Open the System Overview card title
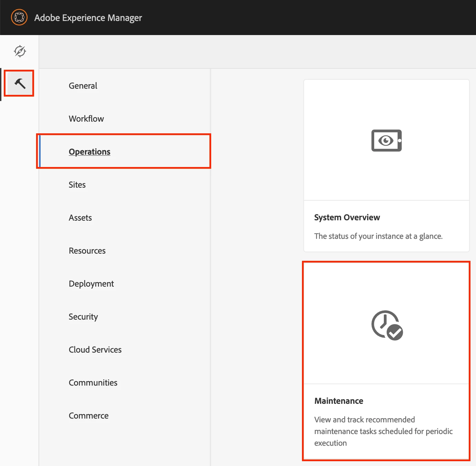 point(347,218)
